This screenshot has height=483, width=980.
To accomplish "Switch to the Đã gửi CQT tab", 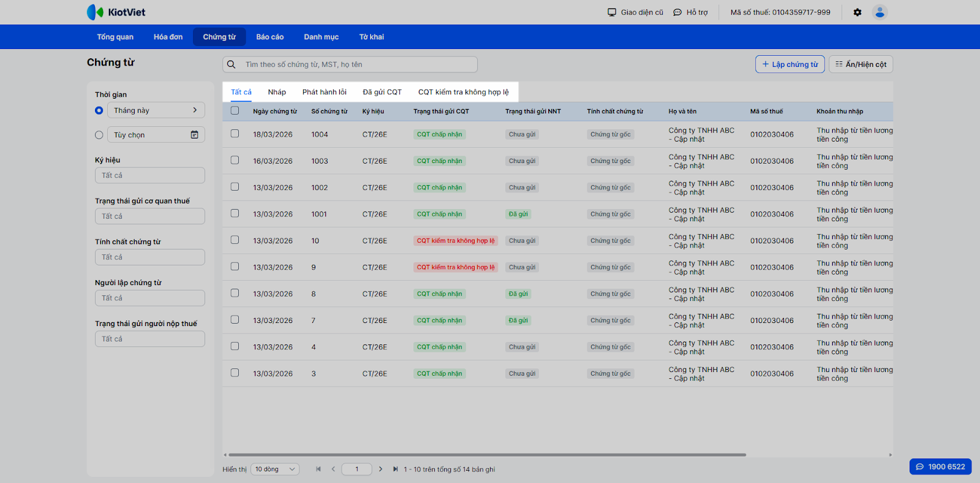I will click(382, 92).
